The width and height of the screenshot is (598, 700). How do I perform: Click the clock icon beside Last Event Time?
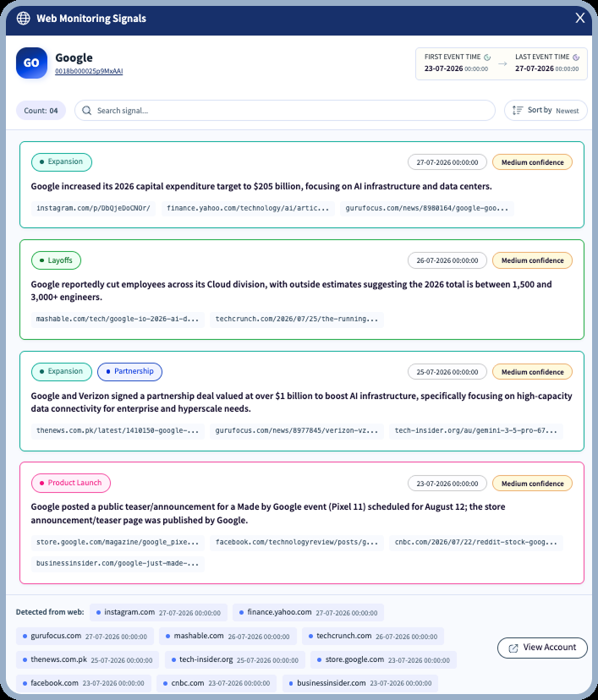[x=576, y=57]
